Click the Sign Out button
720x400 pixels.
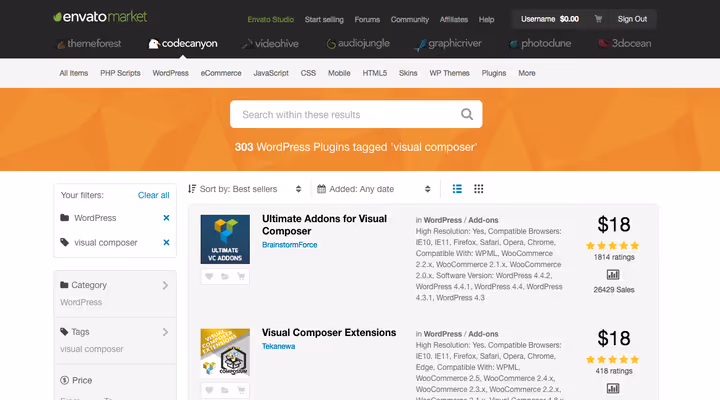632,19
